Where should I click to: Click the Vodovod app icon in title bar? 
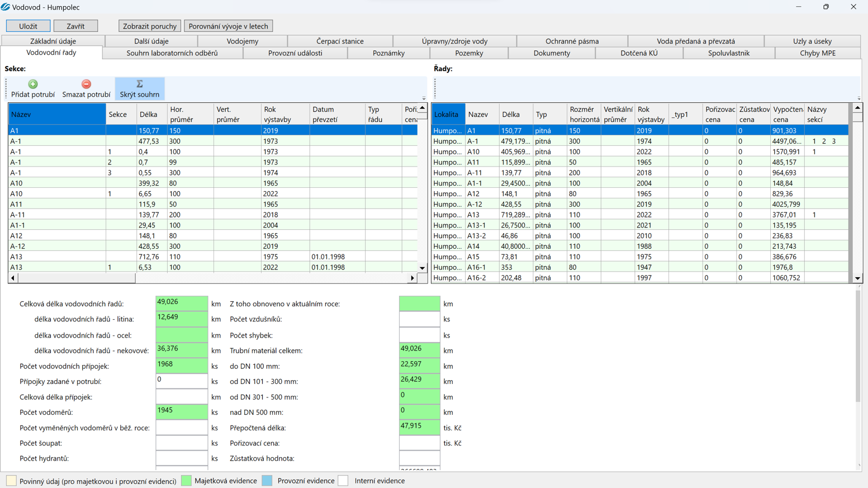[x=6, y=7]
